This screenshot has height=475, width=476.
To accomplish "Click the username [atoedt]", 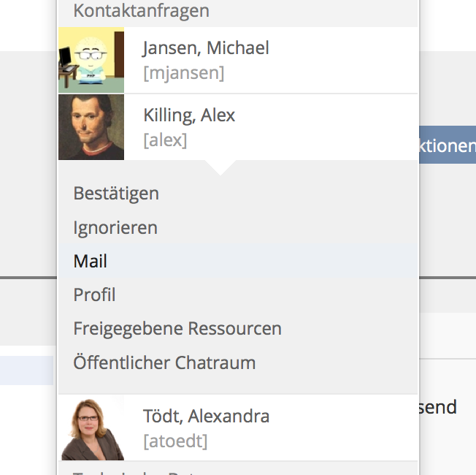I will coord(175,441).
